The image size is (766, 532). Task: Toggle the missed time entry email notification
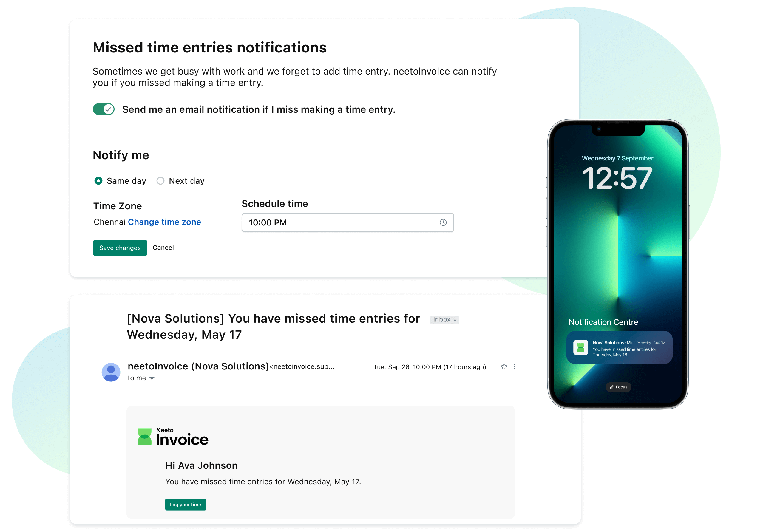(104, 109)
